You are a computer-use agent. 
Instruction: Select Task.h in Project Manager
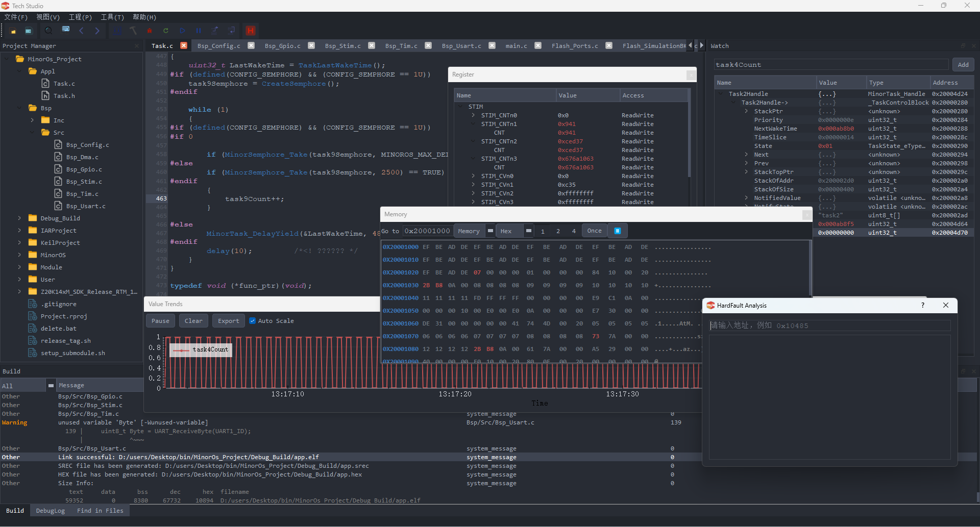tap(64, 96)
